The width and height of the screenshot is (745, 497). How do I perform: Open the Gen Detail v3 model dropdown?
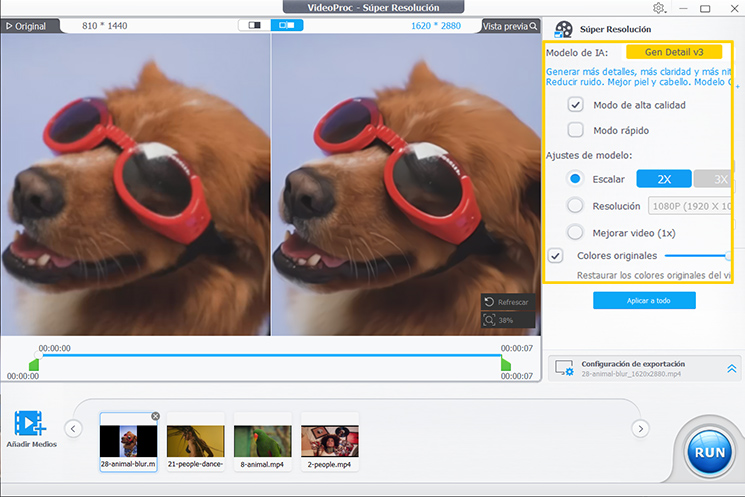point(674,52)
